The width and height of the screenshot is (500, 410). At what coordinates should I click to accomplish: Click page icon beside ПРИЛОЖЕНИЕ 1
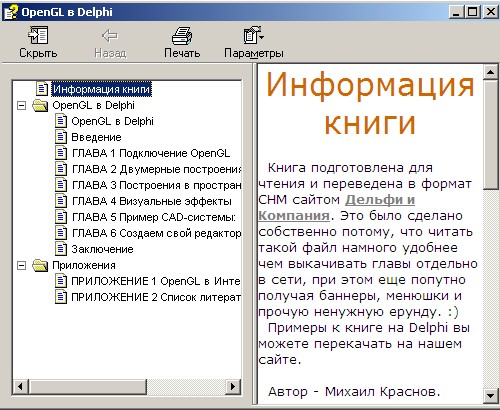(x=61, y=281)
